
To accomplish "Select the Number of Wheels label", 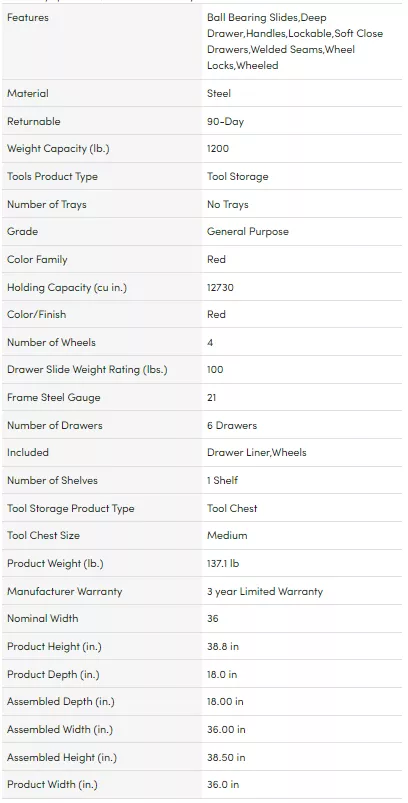I will 51,343.
